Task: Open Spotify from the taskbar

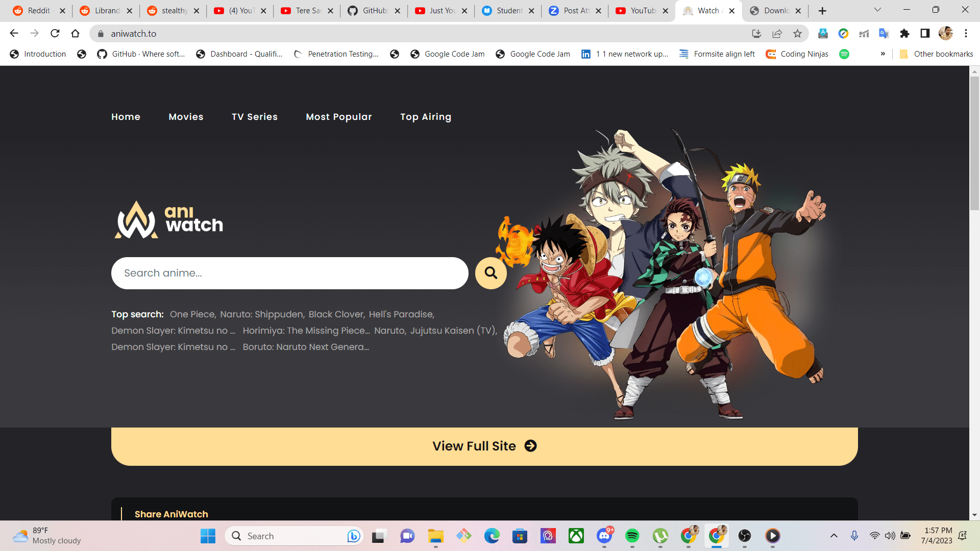Action: pos(632,536)
